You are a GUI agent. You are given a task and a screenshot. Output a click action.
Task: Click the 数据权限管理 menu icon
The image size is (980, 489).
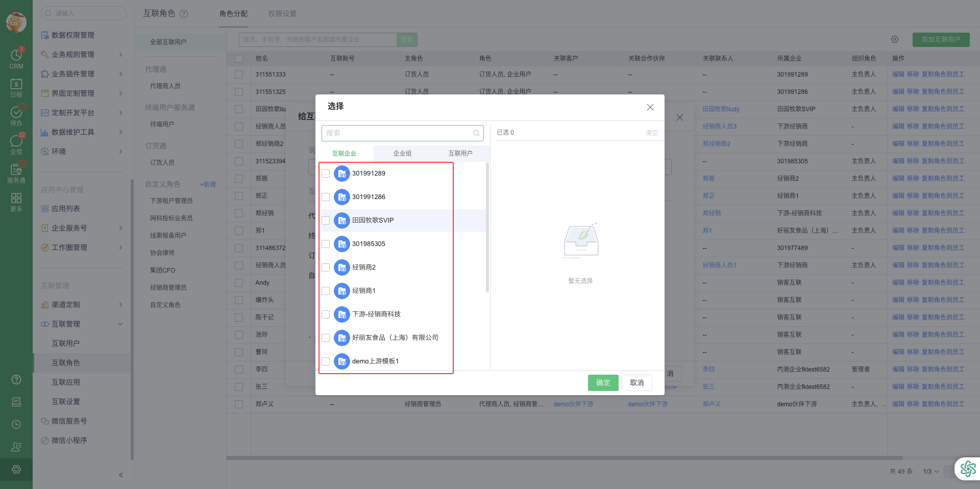pos(45,35)
